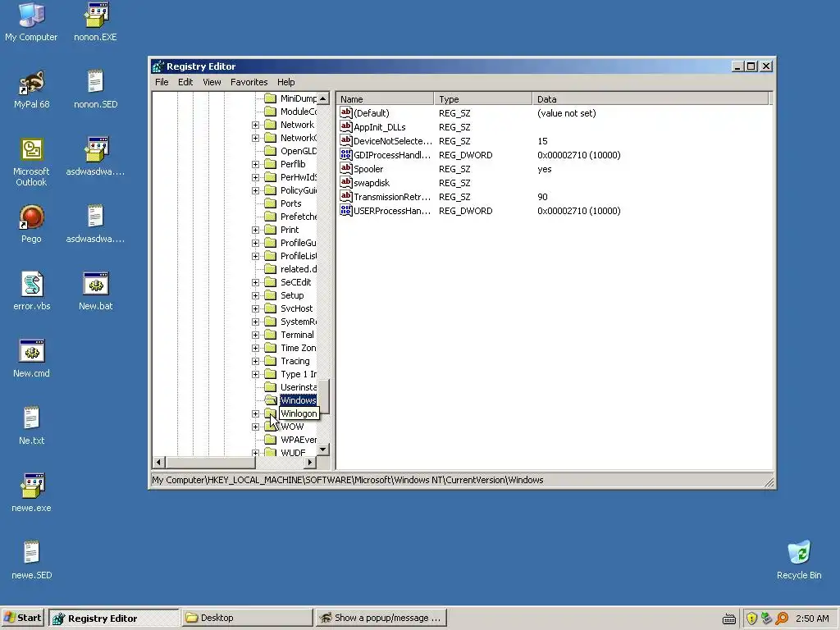
Task: Click the GDIProcessHandleQuota DWORD value icon
Action: (x=346, y=155)
